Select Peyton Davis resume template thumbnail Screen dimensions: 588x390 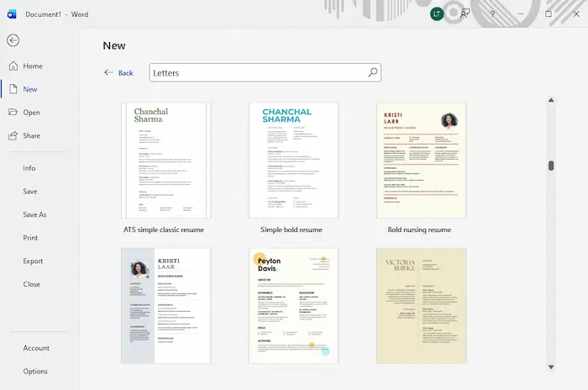[x=294, y=306]
